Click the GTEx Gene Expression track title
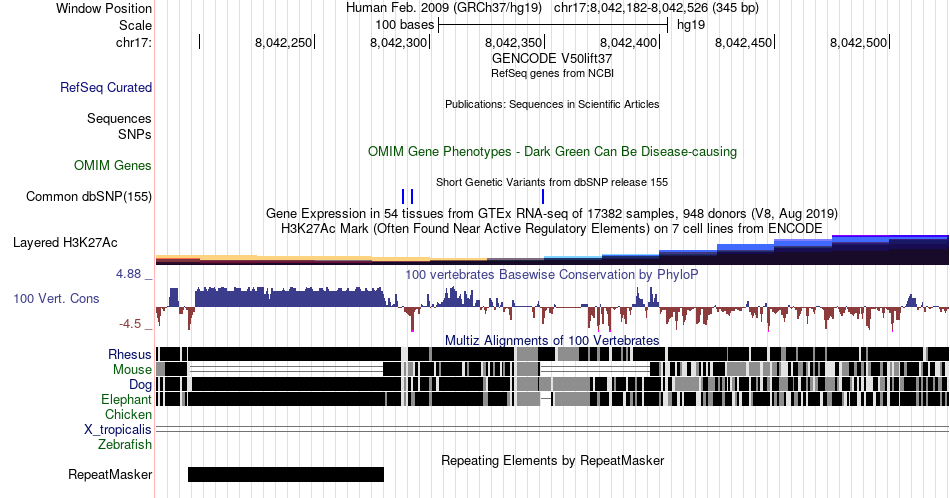950x498 pixels. point(552,213)
